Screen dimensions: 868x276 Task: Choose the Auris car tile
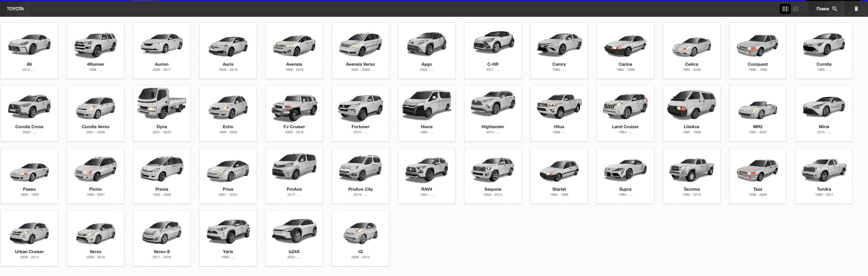click(x=228, y=51)
